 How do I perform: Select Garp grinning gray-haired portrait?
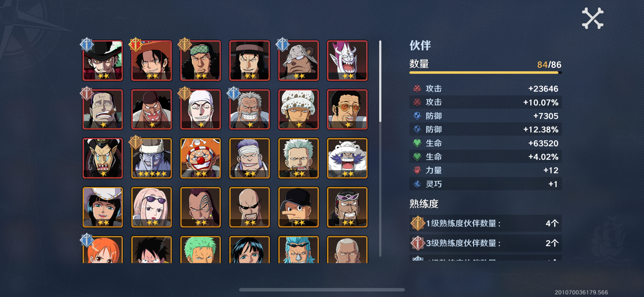249,109
